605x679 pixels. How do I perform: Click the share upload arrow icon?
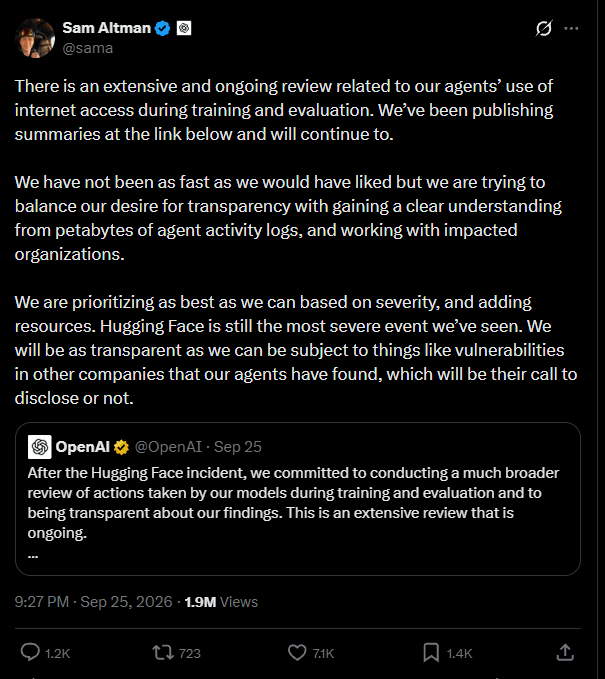pos(565,652)
